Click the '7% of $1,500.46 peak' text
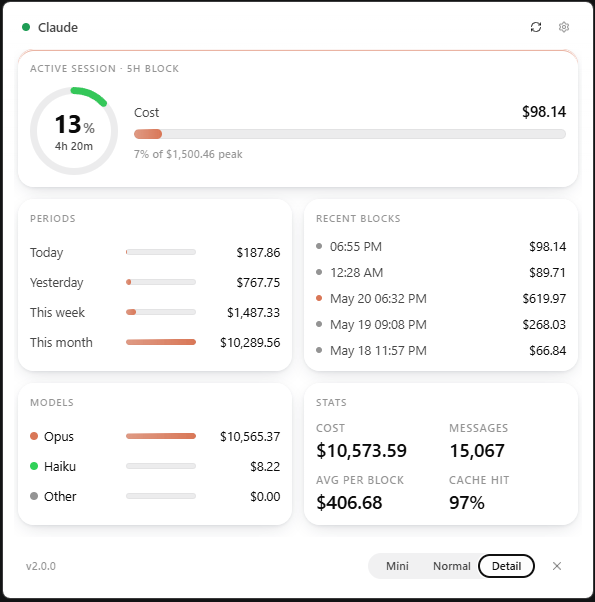 pos(188,154)
